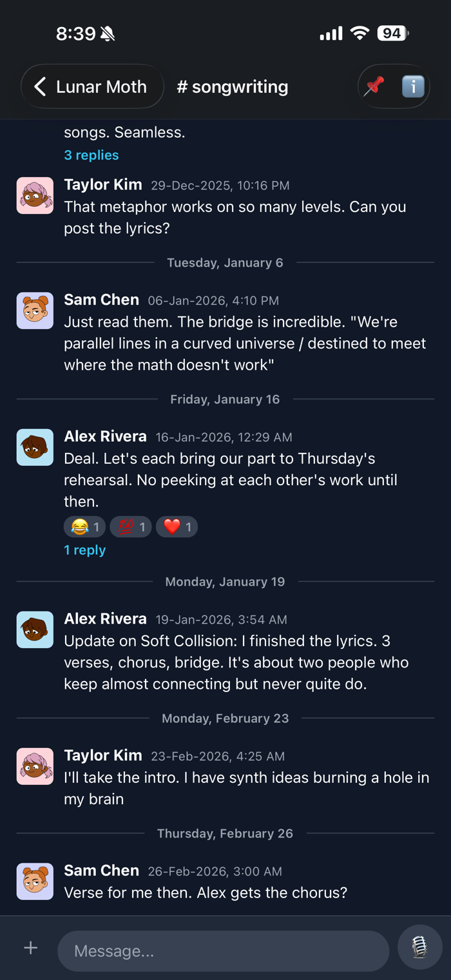Tap the # songwriting channel title
The image size is (451, 980).
(x=233, y=86)
